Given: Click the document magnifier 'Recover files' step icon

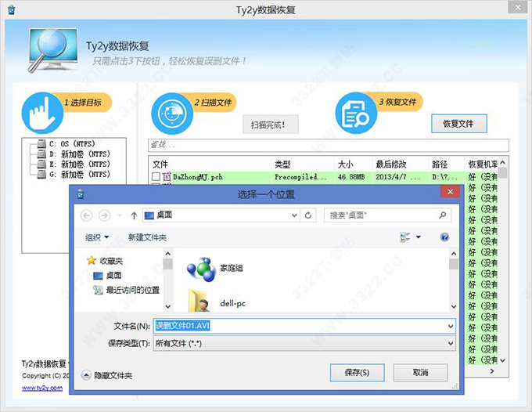Looking at the screenshot, I should click(x=356, y=114).
